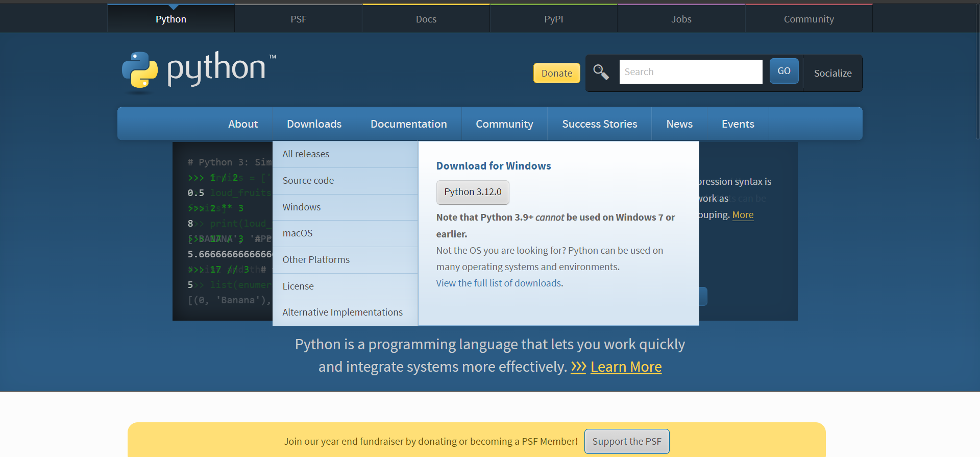
Task: Click the fundraiser banner text
Action: click(x=431, y=441)
